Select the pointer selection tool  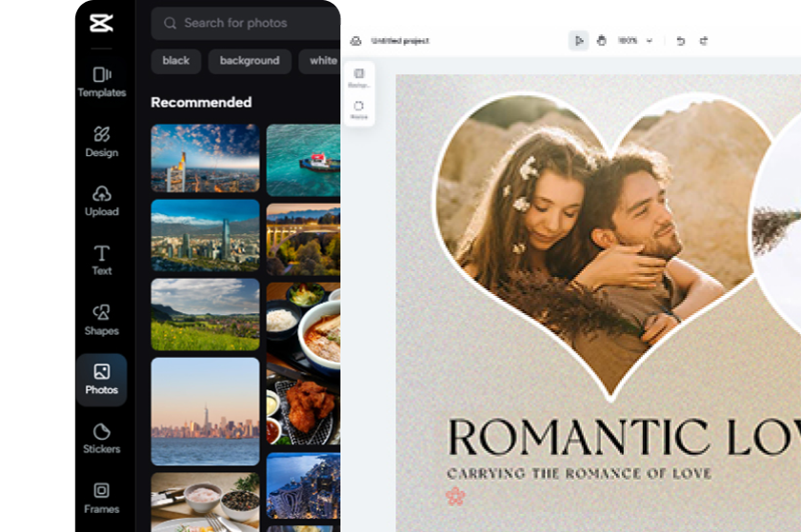tap(579, 41)
